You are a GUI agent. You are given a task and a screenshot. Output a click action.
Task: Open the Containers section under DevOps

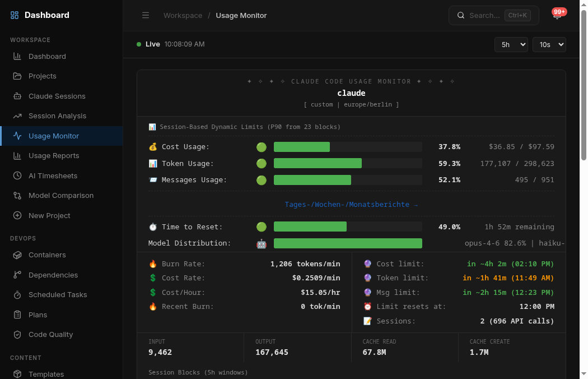pyautogui.click(x=17, y=255)
